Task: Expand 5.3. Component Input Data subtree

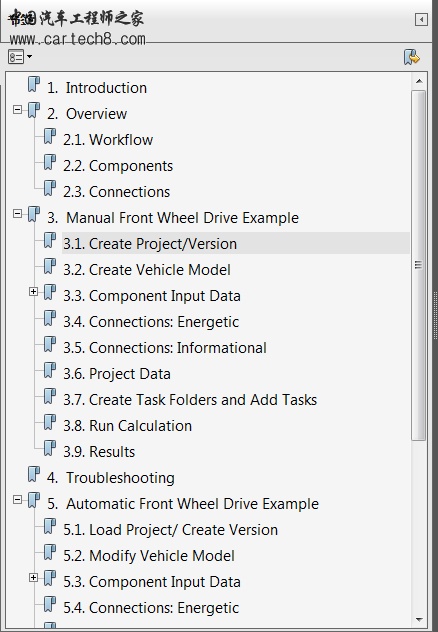Action: point(33,578)
